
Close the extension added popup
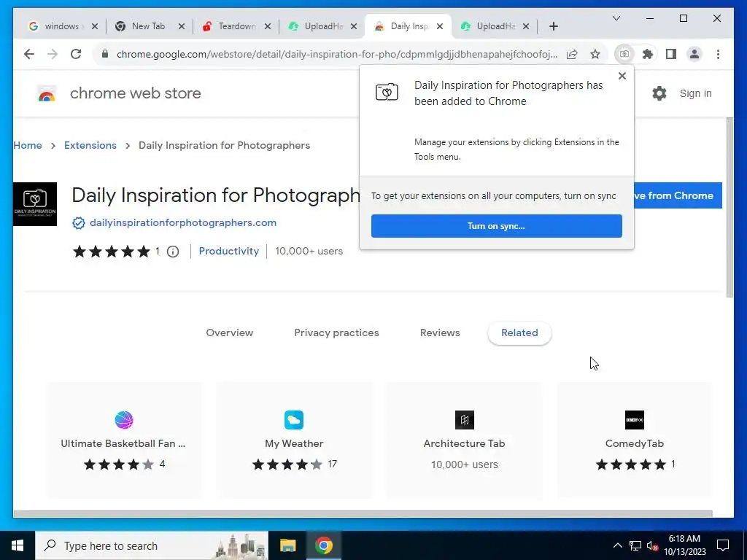click(622, 76)
